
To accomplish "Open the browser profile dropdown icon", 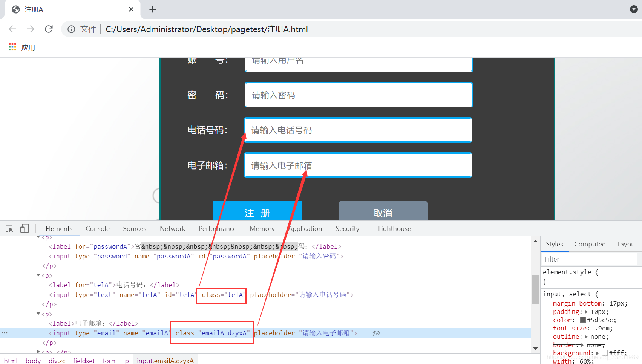I will 634,9.
